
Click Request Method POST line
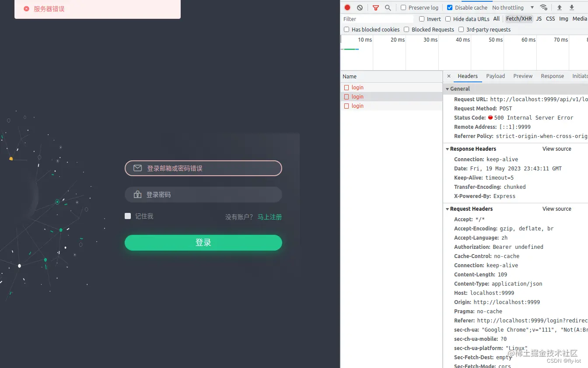pos(483,109)
